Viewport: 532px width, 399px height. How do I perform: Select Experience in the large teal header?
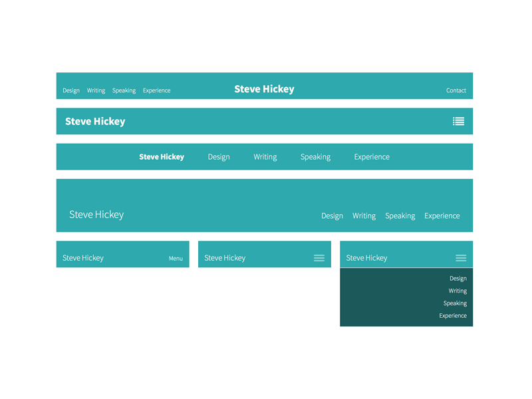point(442,215)
